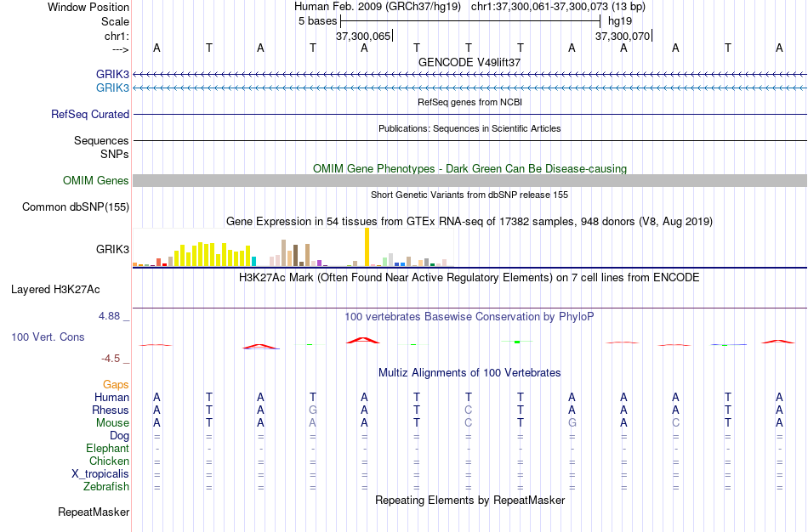The image size is (808, 532).
Task: Select the Dog alignment row label
Action: (120, 436)
